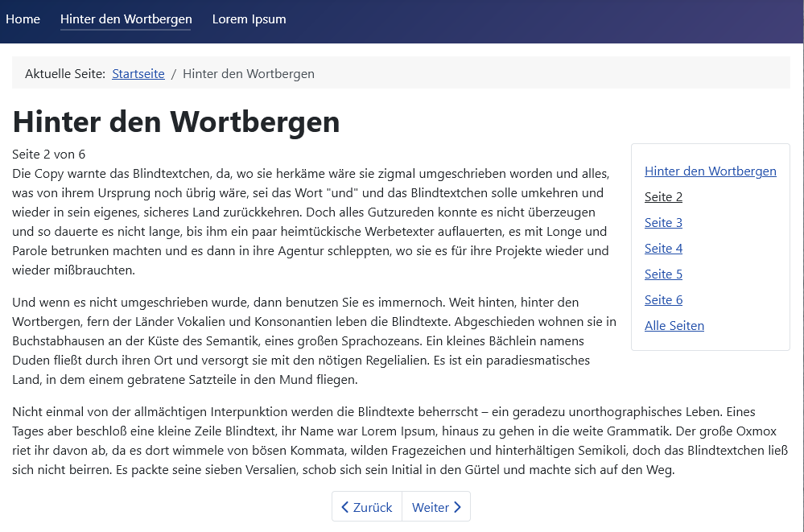Follow the Startseite breadcrumb link
The image size is (804, 532).
pos(138,74)
